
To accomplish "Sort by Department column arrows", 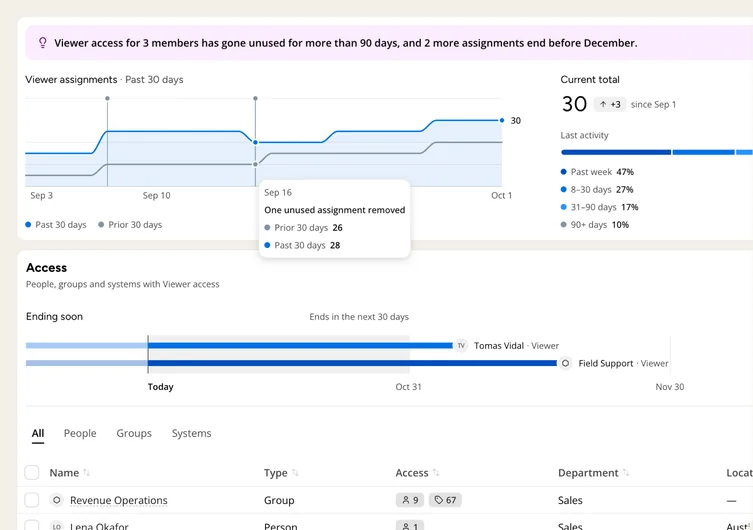I will 626,473.
